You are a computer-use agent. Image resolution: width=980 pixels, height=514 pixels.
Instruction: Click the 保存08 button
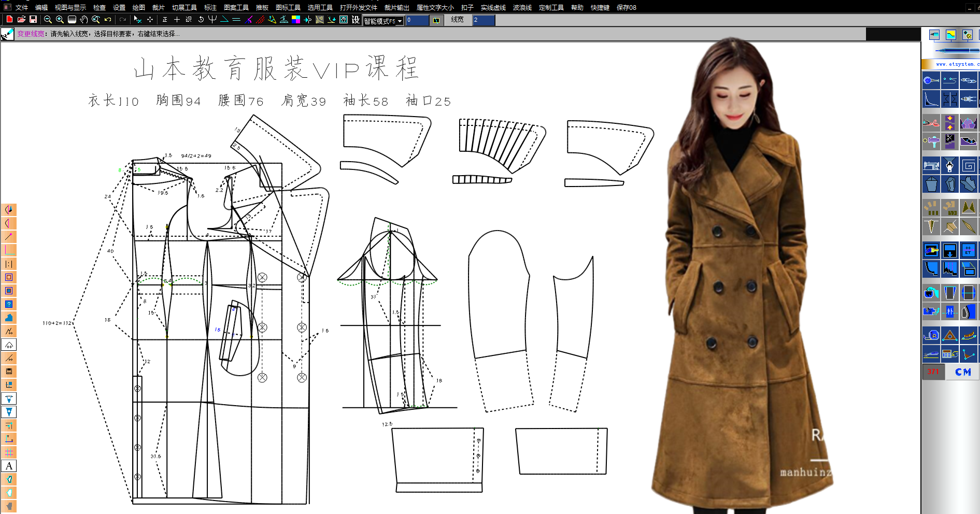[x=626, y=7]
